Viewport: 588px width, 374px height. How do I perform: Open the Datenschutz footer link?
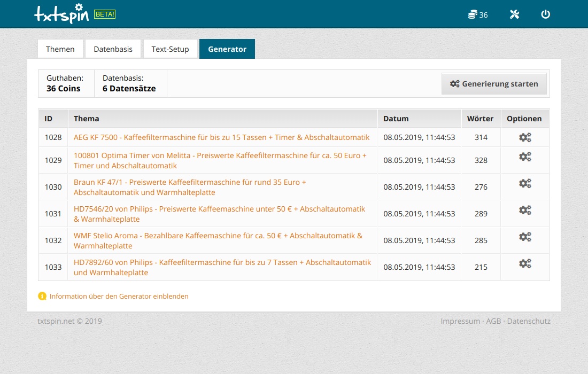(528, 321)
